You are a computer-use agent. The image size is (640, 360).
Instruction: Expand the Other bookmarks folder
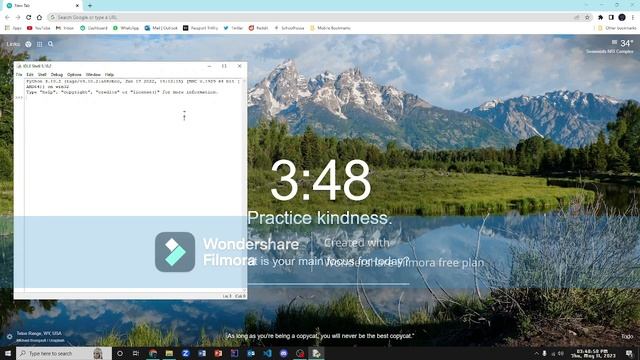(617, 28)
